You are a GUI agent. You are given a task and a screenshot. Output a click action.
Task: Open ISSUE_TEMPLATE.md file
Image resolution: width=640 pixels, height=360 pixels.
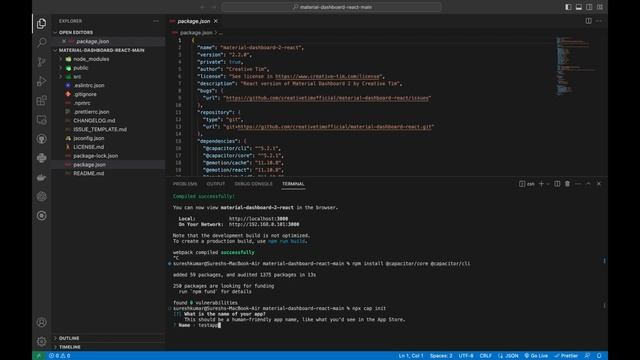[100, 129]
